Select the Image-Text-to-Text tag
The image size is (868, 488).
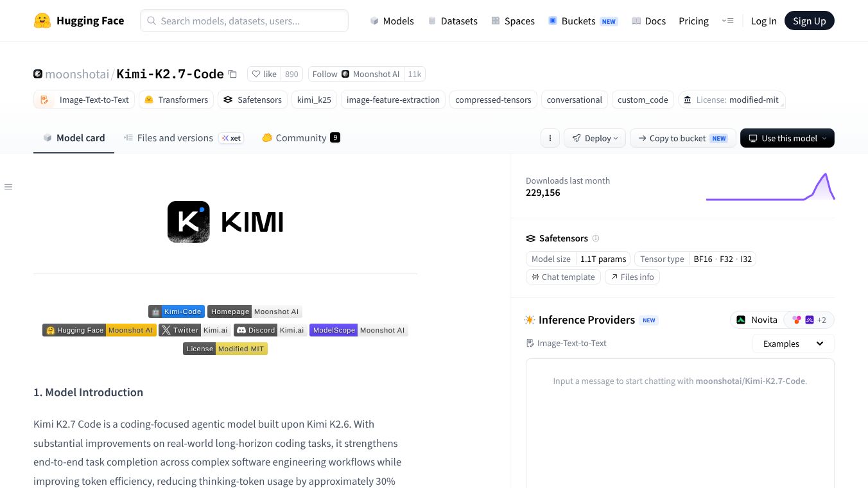pyautogui.click(x=84, y=100)
